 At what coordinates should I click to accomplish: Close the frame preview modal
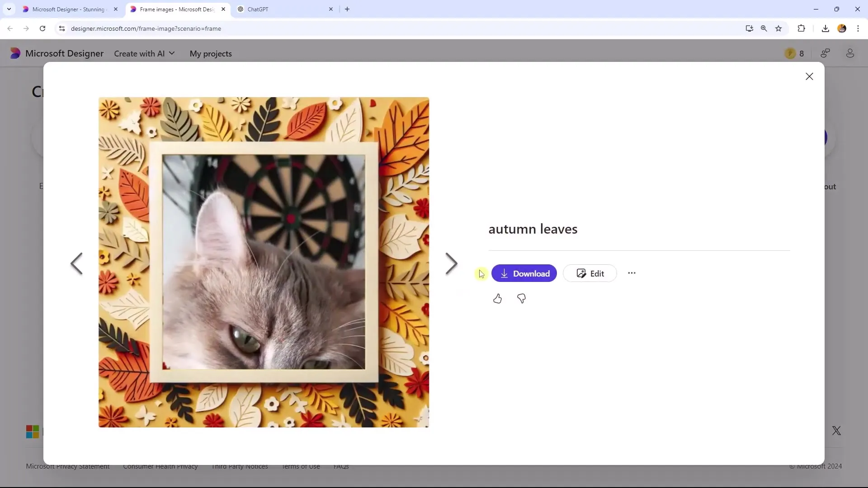[810, 76]
